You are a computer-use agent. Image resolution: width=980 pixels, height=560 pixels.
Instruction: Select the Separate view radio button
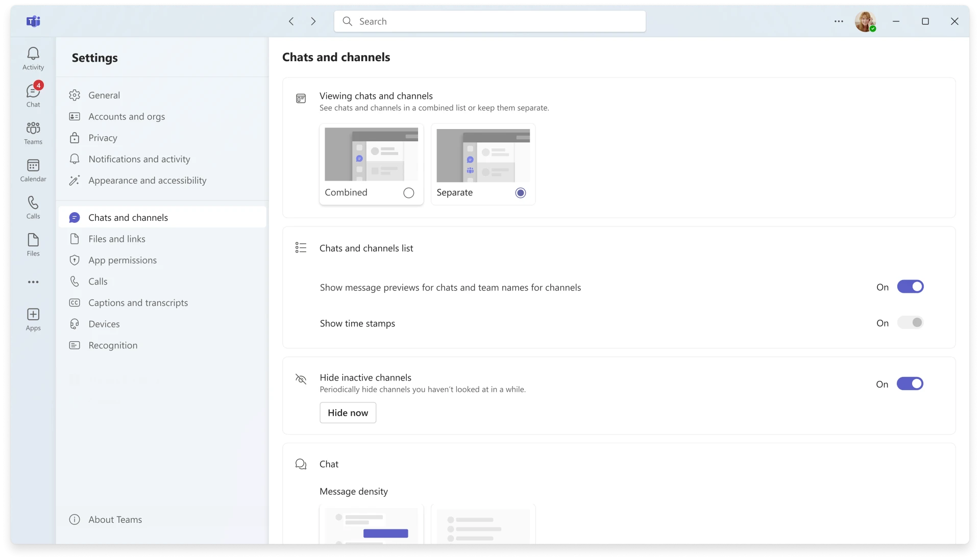[520, 193]
